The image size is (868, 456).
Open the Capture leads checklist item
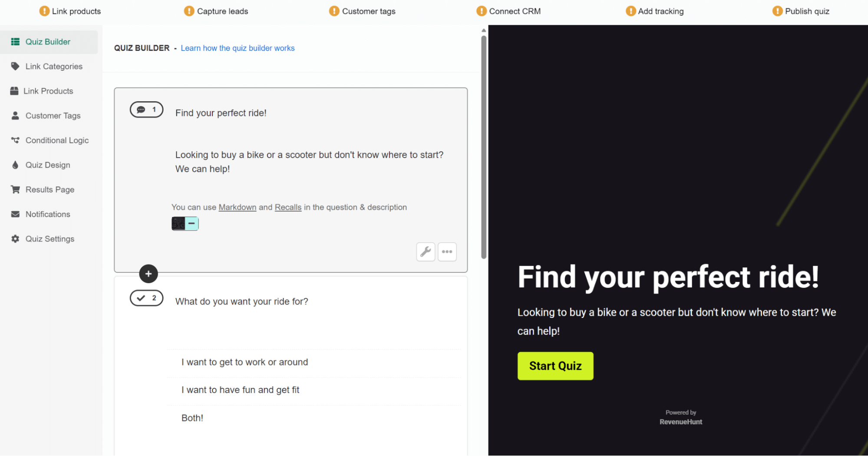coord(216,11)
